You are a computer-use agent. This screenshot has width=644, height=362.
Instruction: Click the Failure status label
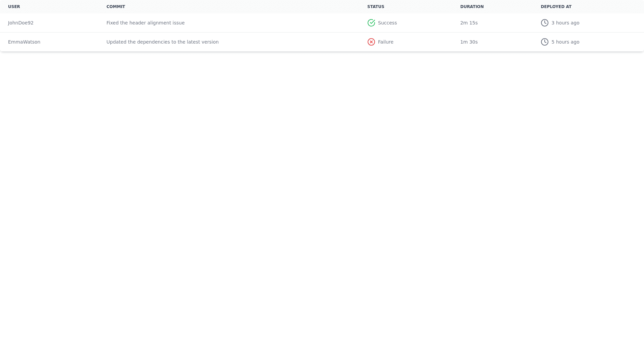click(385, 42)
